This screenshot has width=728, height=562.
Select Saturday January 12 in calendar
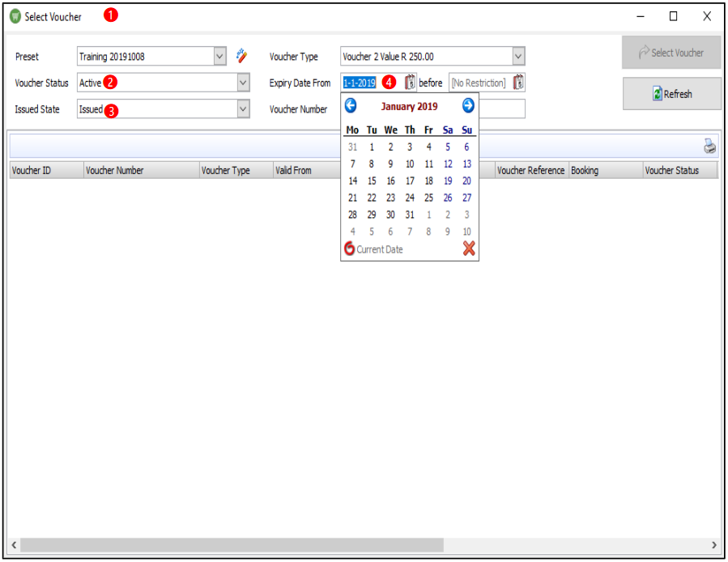click(x=448, y=164)
